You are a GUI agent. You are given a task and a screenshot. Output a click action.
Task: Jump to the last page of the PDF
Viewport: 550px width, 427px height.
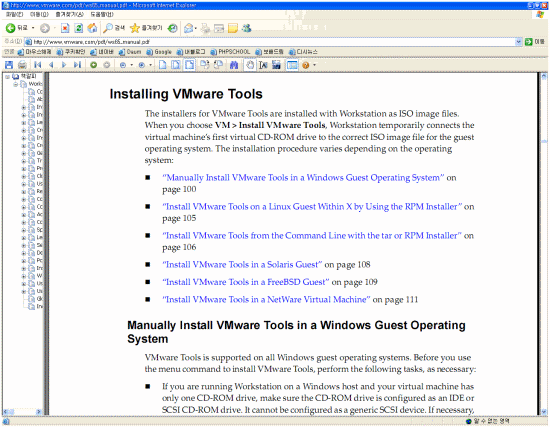pos(77,65)
